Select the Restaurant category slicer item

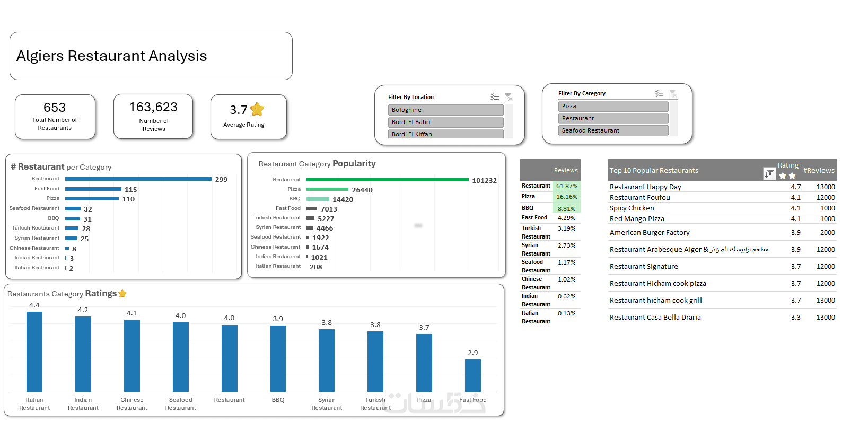613,118
